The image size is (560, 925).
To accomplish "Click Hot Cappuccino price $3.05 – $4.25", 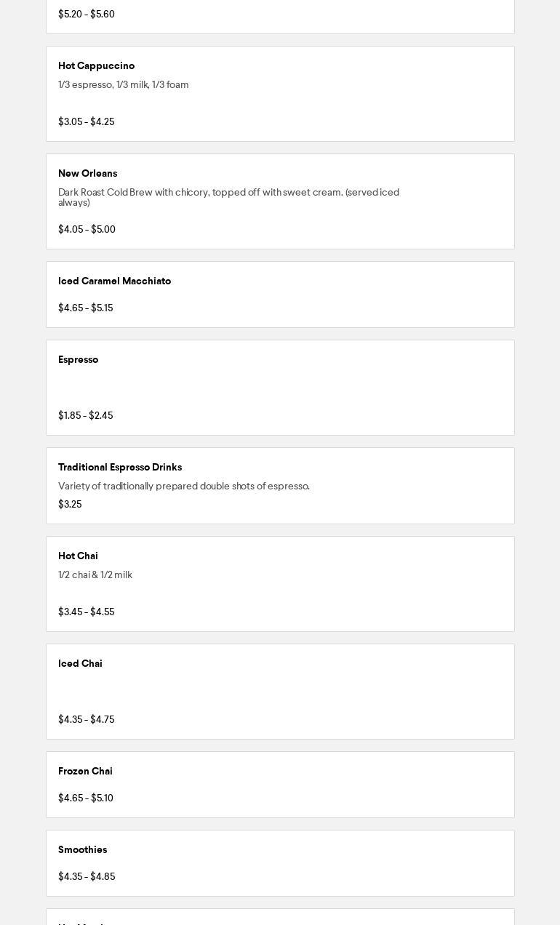I will click(x=86, y=121).
